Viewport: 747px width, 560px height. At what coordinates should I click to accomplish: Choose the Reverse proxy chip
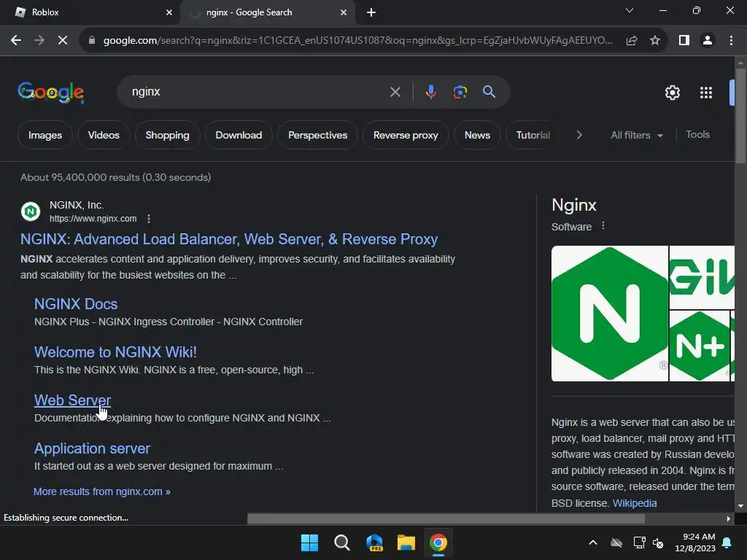pos(406,135)
